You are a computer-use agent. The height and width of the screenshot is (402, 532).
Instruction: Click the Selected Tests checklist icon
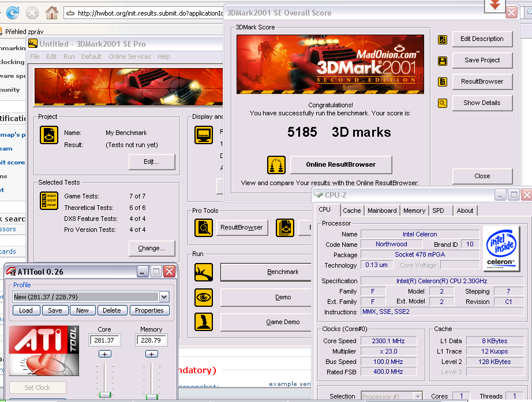pos(49,201)
